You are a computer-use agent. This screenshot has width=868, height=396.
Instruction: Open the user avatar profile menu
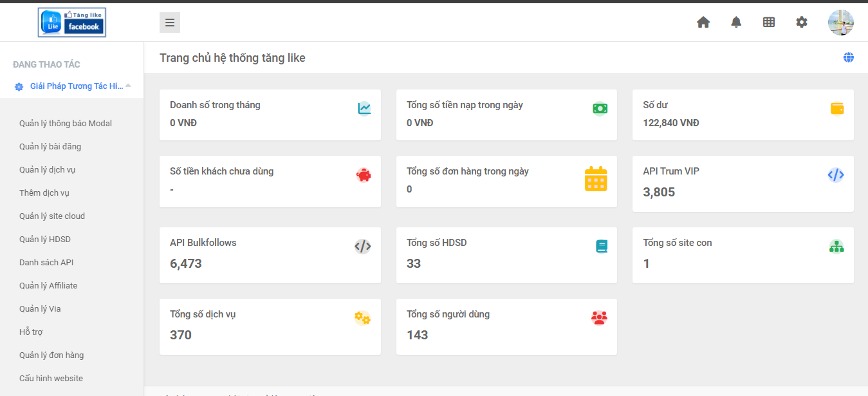(x=840, y=23)
